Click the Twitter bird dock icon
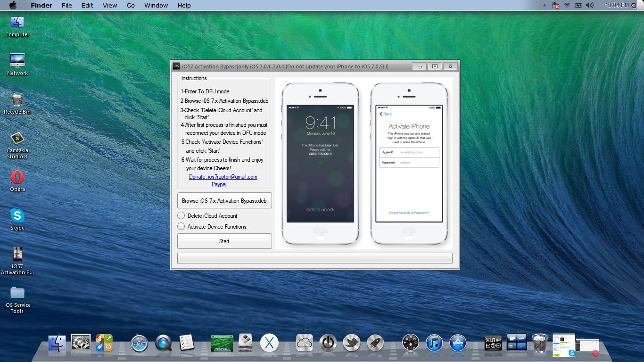Viewport: 644px width, 362px height. [x=352, y=343]
